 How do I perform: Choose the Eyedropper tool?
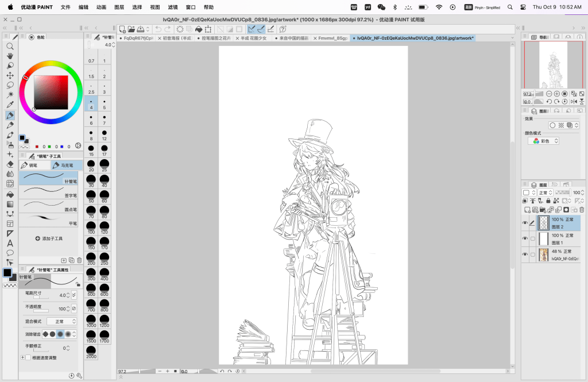[10, 105]
